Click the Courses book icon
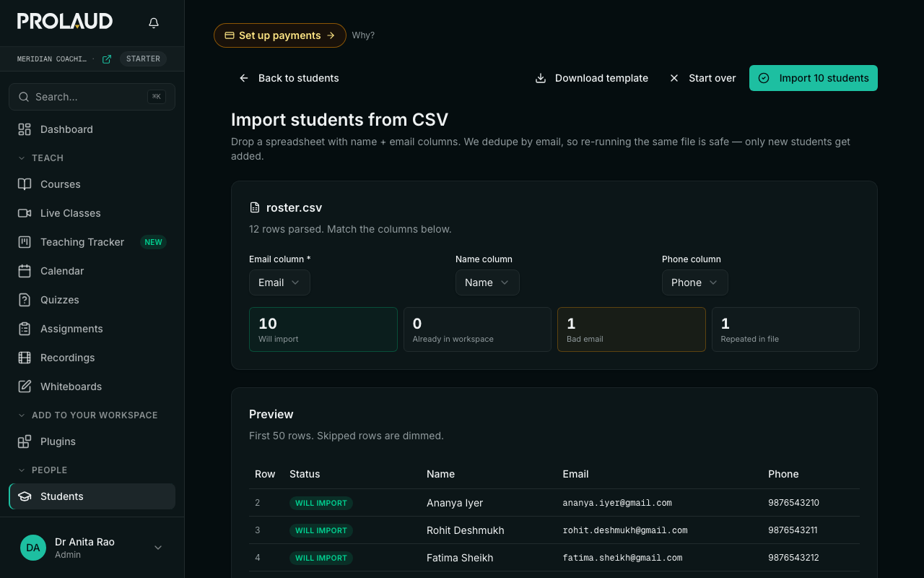Viewport: 924px width, 578px height. pyautogui.click(x=25, y=184)
